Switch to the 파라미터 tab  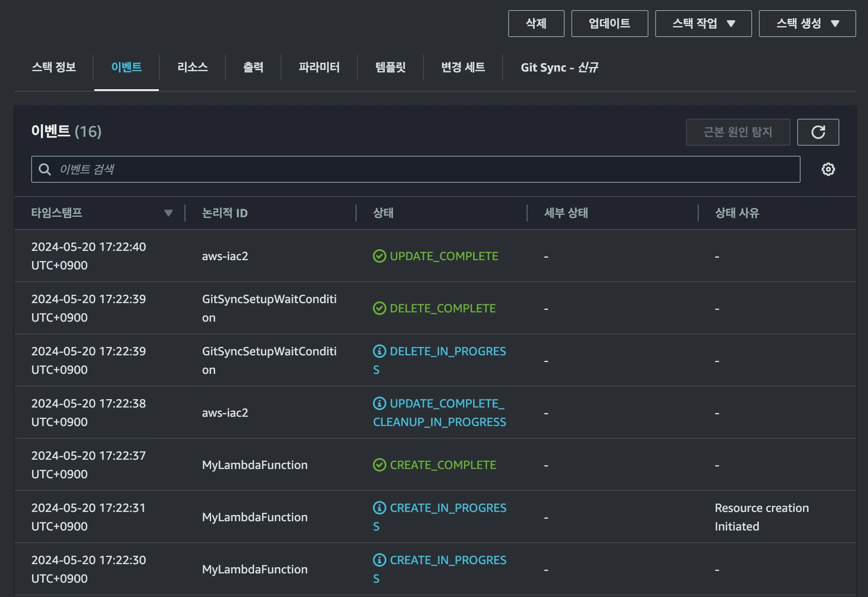point(319,67)
